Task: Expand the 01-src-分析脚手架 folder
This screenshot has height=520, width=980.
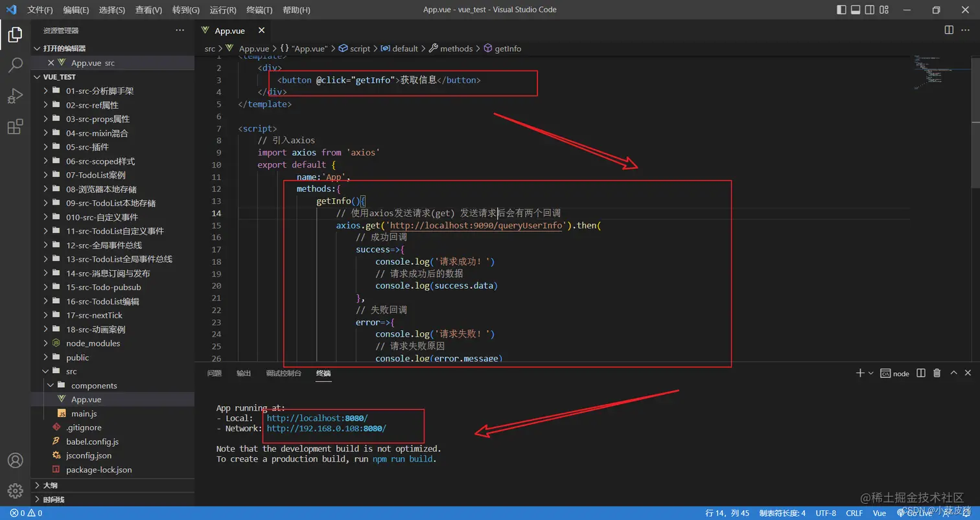Action: [113, 91]
